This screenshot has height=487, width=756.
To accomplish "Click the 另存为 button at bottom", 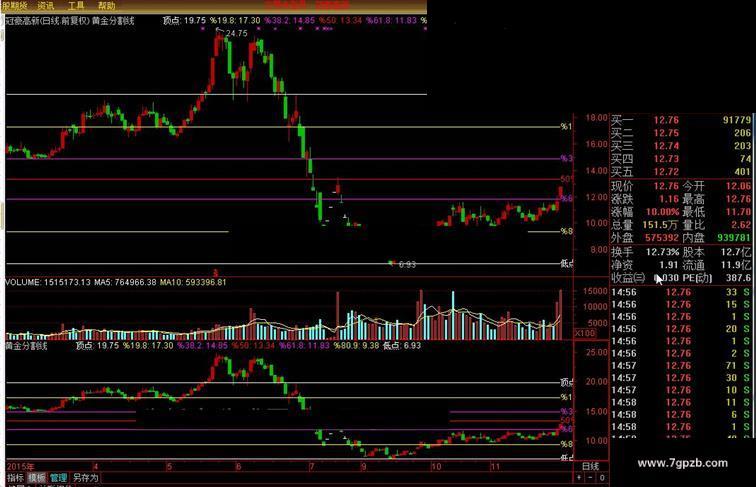I will (x=85, y=478).
